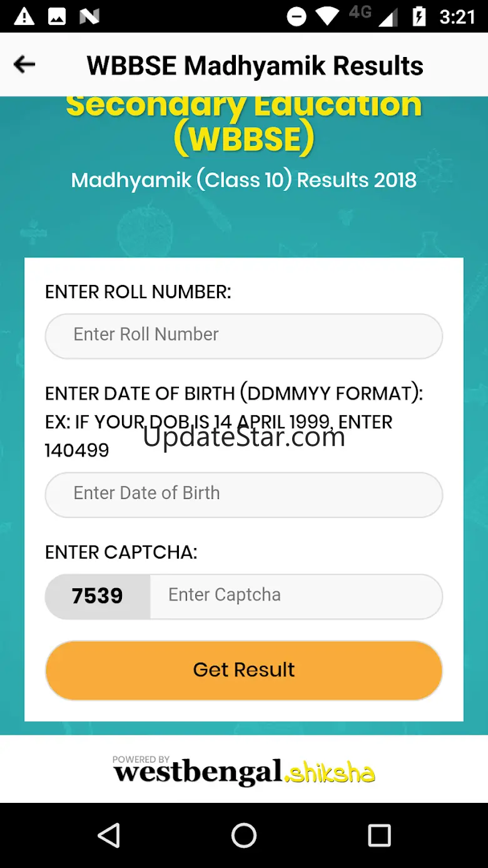Focus the Enter Date of Birth field

click(x=244, y=494)
